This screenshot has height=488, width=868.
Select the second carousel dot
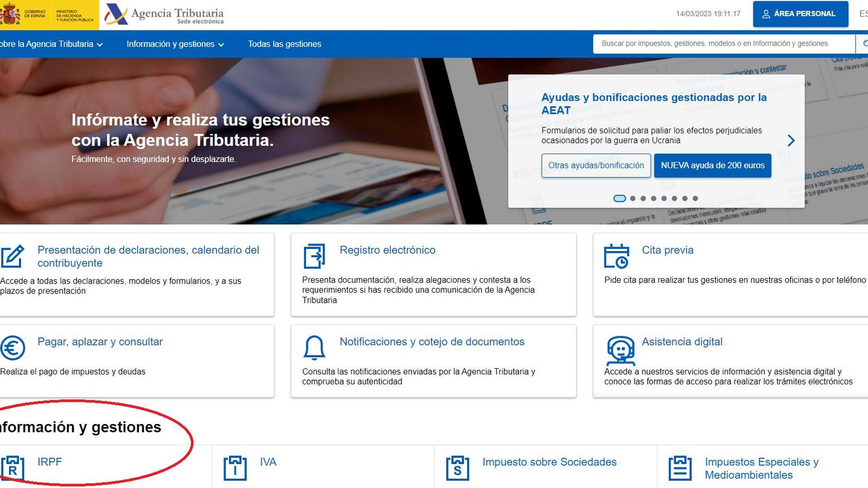pyautogui.click(x=633, y=198)
